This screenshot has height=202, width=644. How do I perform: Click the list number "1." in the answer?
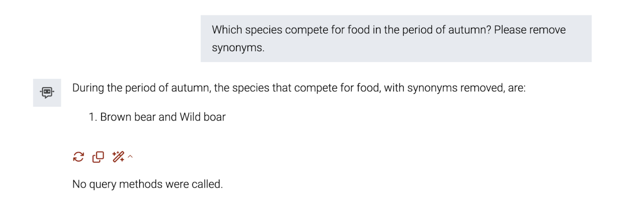click(93, 117)
